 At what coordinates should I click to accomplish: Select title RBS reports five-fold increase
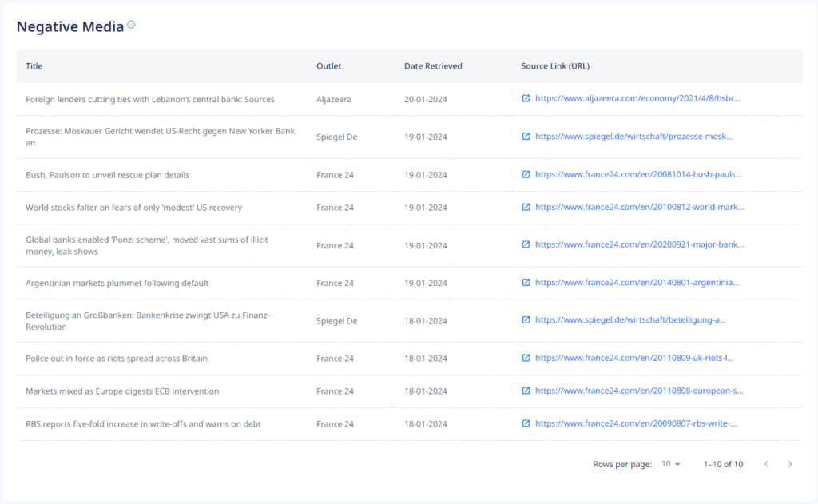(143, 423)
